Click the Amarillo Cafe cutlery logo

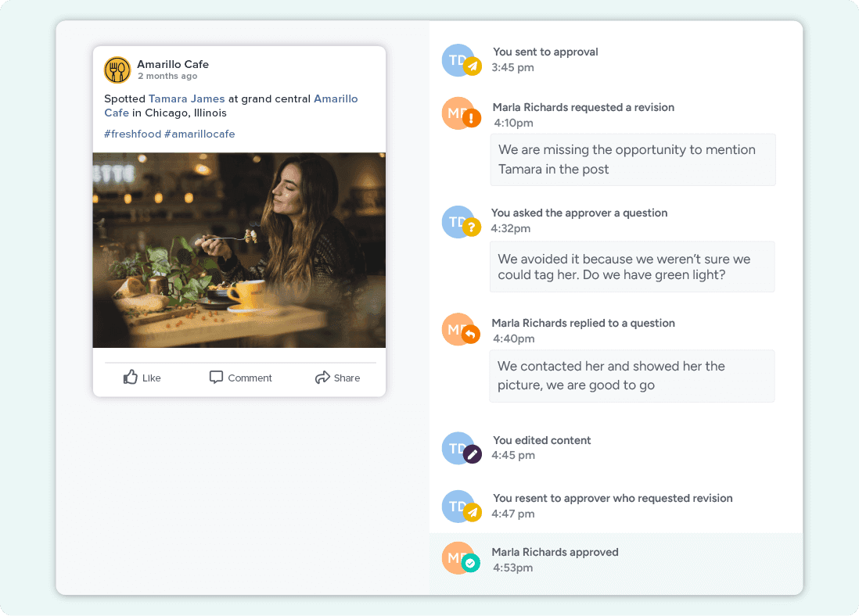tap(117, 70)
